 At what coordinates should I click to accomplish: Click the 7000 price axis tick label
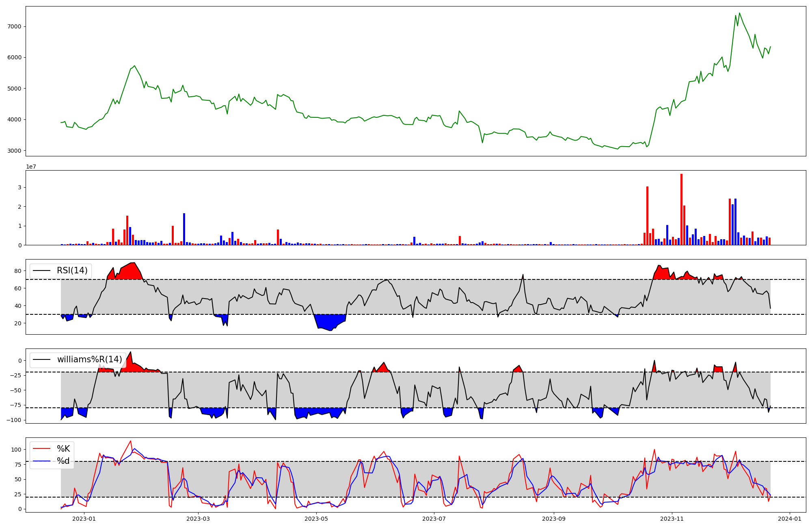[15, 26]
